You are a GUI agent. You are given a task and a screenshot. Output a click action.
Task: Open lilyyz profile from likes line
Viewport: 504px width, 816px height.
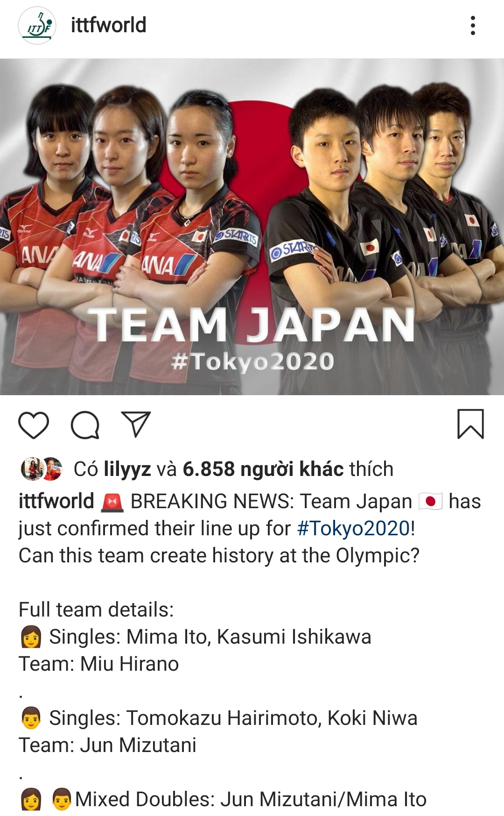point(127,469)
